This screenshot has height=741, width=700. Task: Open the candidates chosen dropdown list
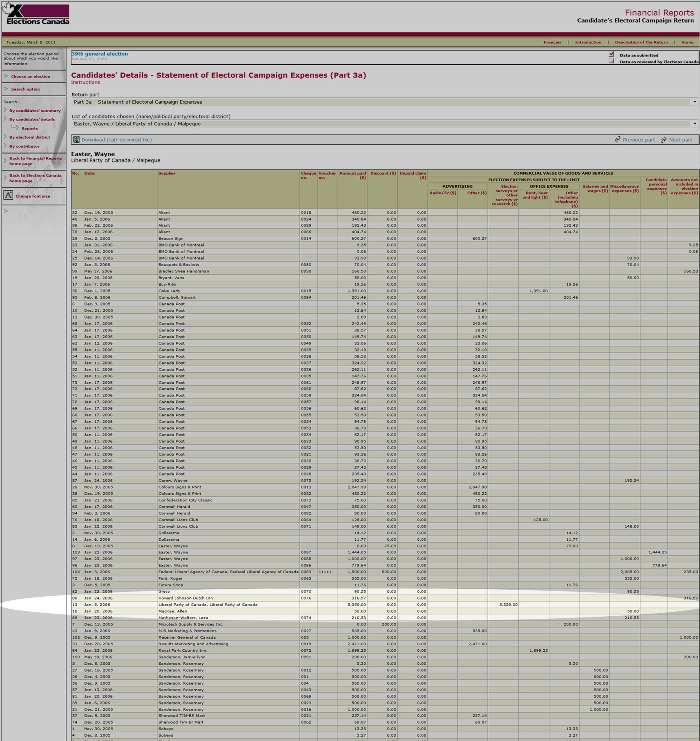(x=694, y=124)
